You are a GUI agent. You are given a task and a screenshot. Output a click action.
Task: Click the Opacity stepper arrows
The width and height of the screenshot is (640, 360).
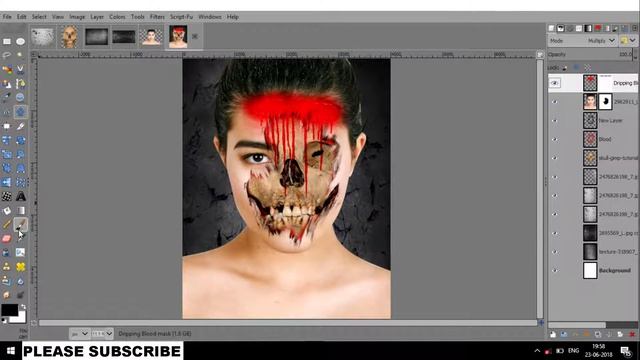point(635,54)
